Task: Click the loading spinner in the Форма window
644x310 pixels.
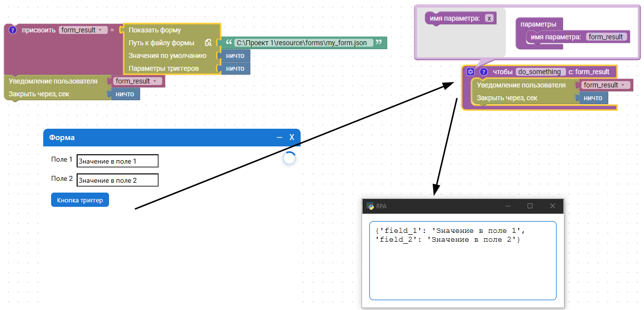Action: [289, 158]
